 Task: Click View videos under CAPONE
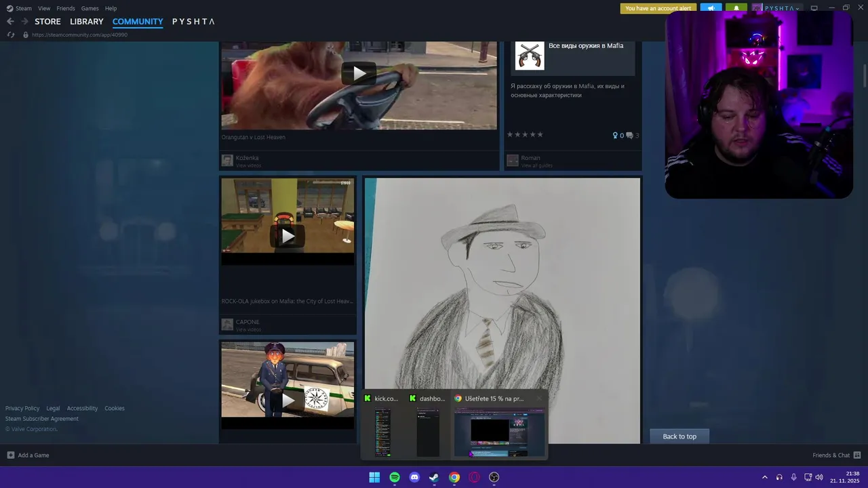pos(248,329)
